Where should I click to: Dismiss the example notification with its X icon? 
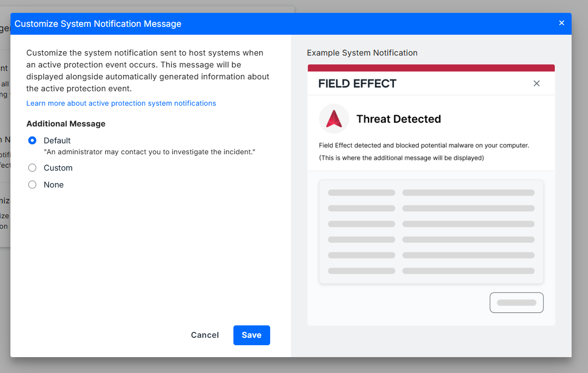click(537, 83)
